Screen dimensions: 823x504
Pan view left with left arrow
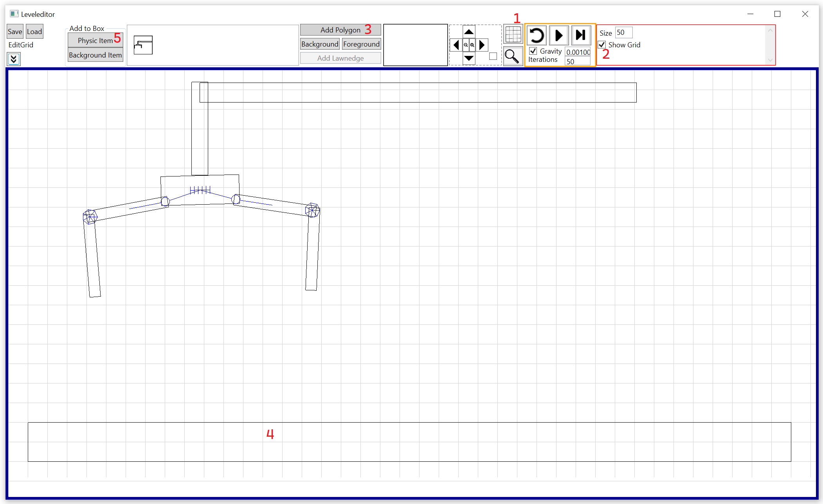coord(456,45)
